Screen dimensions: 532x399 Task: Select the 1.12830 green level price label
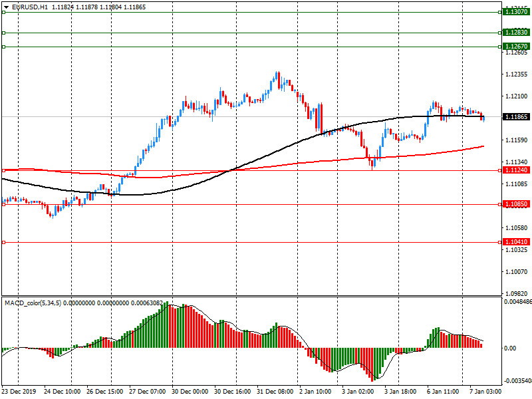(x=516, y=32)
